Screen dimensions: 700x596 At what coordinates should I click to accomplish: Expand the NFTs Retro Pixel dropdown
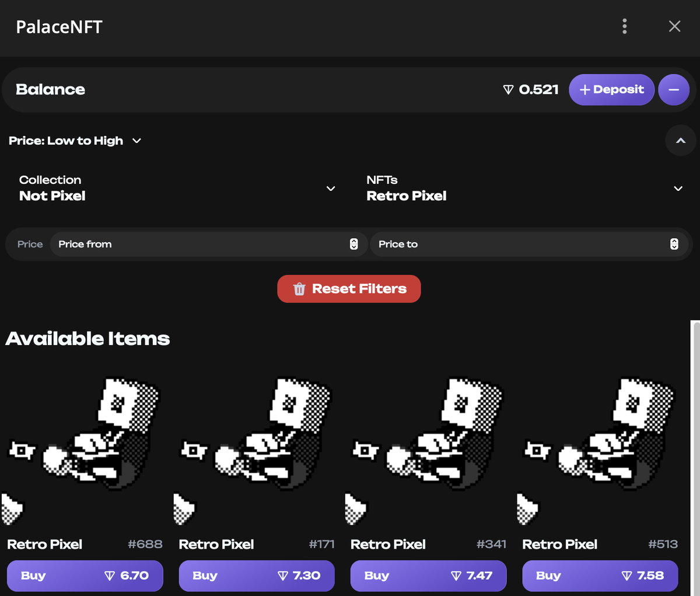tap(524, 188)
